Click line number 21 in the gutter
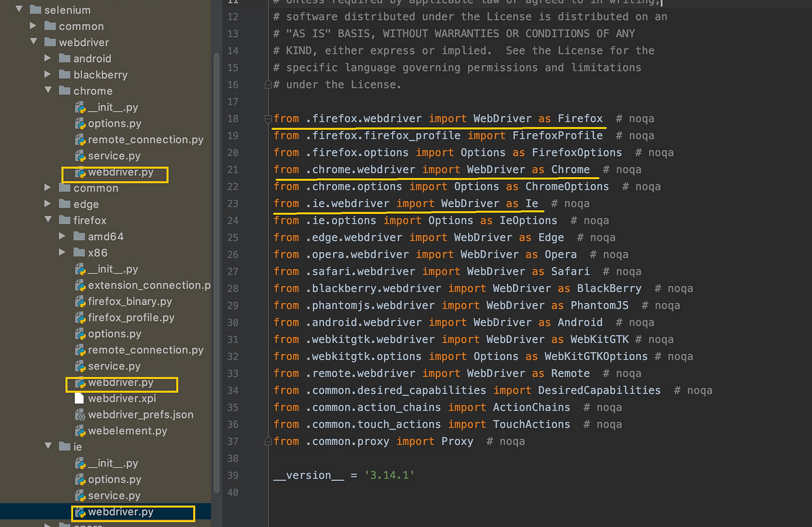812x527 pixels. point(233,169)
